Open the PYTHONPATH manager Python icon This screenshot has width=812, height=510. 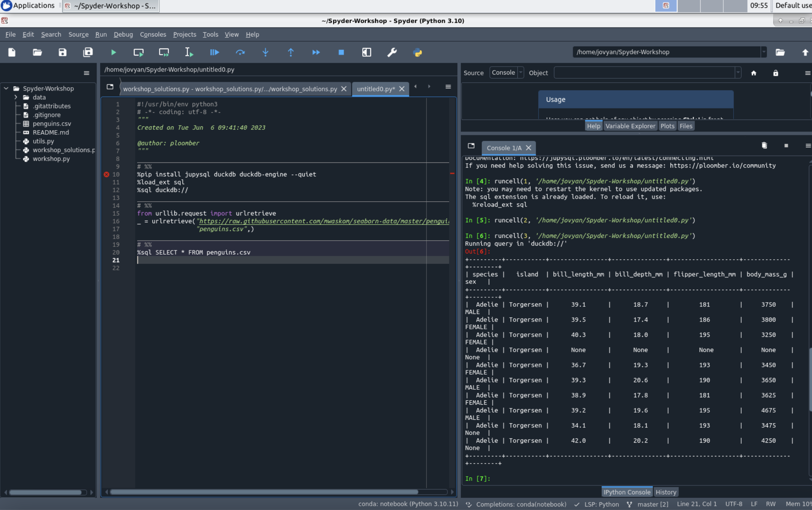(417, 52)
